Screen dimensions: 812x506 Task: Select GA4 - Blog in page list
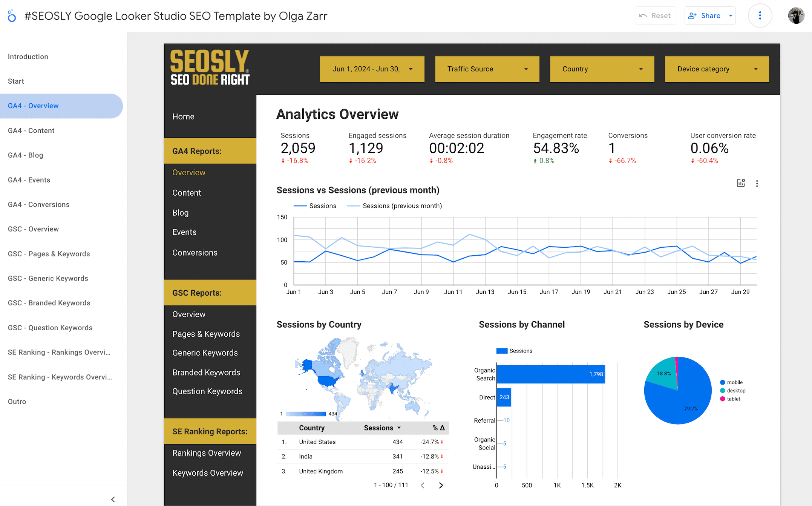pyautogui.click(x=26, y=155)
